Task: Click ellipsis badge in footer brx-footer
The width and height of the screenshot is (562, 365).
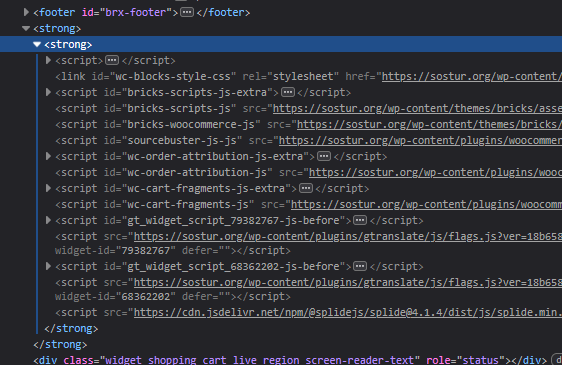Action: coord(187,13)
